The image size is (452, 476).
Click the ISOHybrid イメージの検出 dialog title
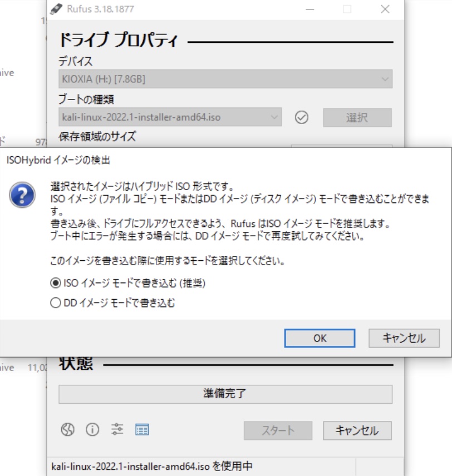pos(58,160)
